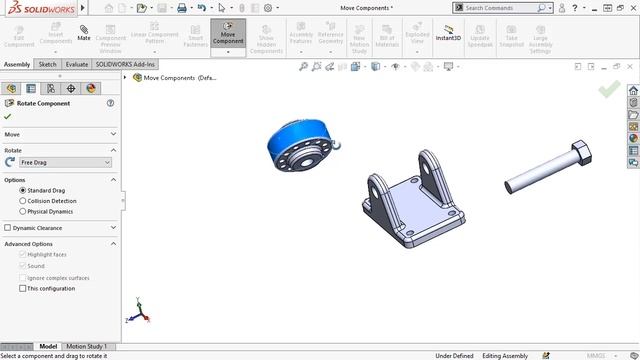
Task: Collapse the Options section
Action: [x=113, y=180]
